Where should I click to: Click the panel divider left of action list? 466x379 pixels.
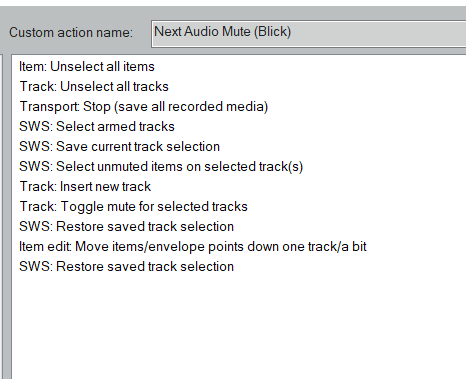click(x=4, y=217)
